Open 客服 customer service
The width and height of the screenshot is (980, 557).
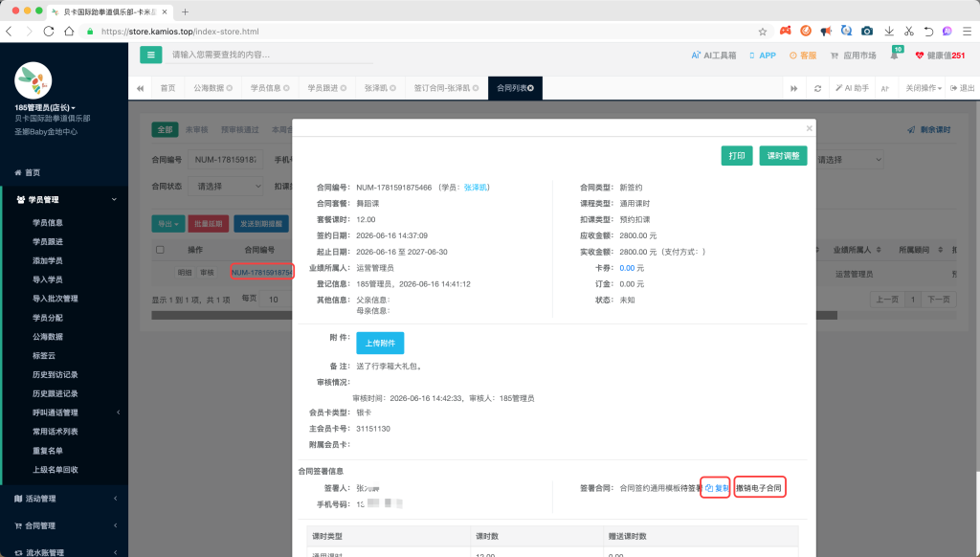803,56
